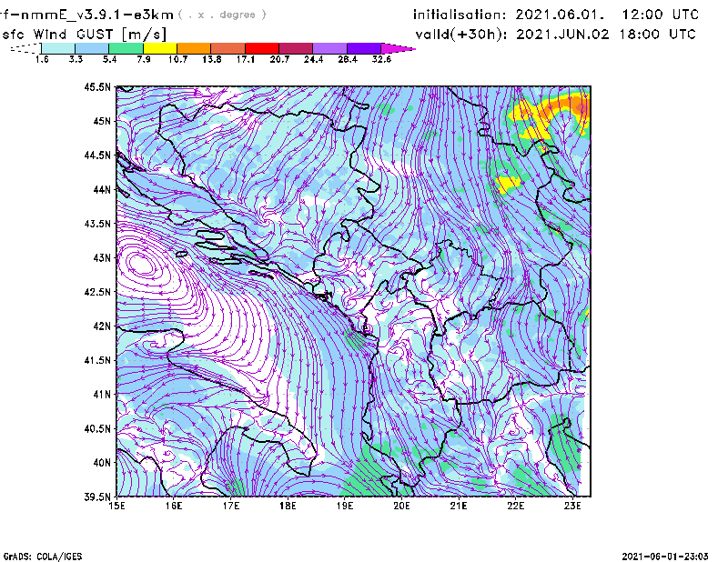
Task: Click the '42N' latitude label
Action: 102,326
